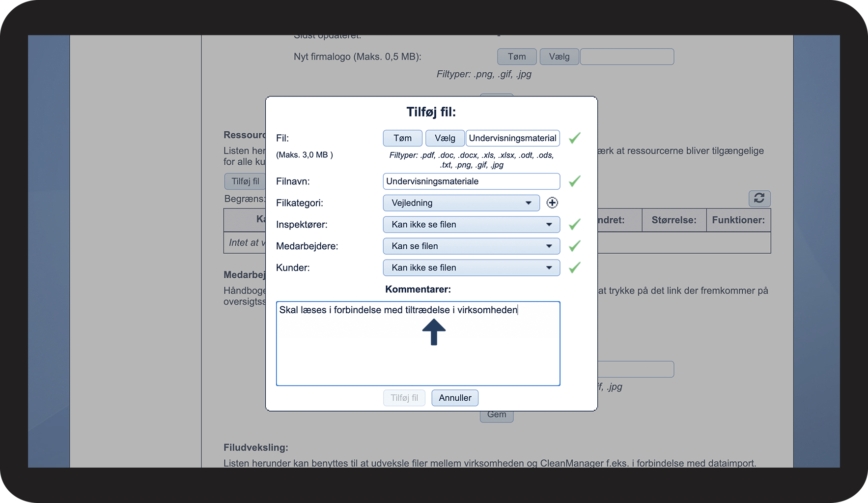Expand the Kunder visibility dropdown

pyautogui.click(x=471, y=267)
